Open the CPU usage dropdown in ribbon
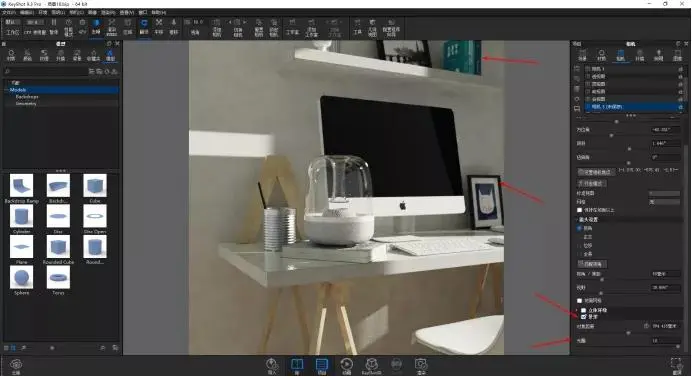 [34, 22]
